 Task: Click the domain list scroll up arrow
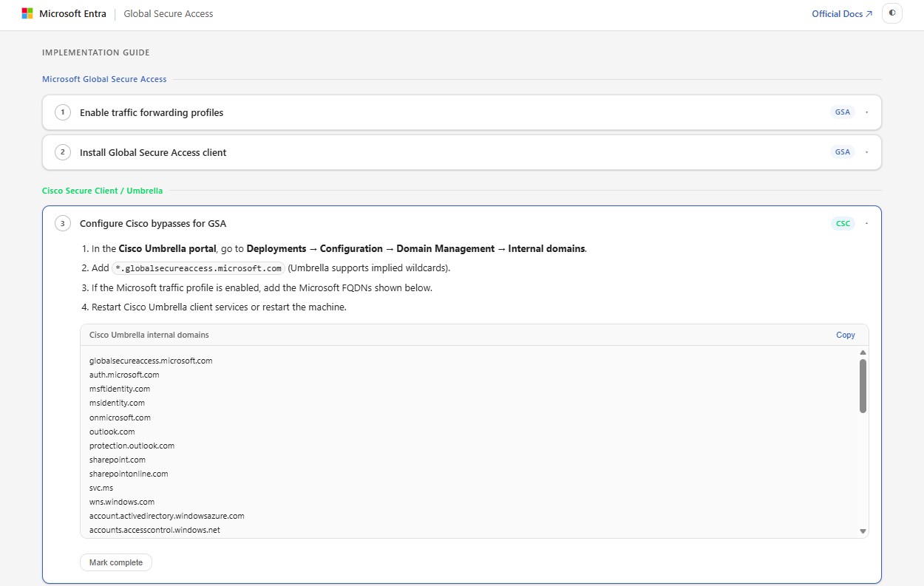[863, 352]
